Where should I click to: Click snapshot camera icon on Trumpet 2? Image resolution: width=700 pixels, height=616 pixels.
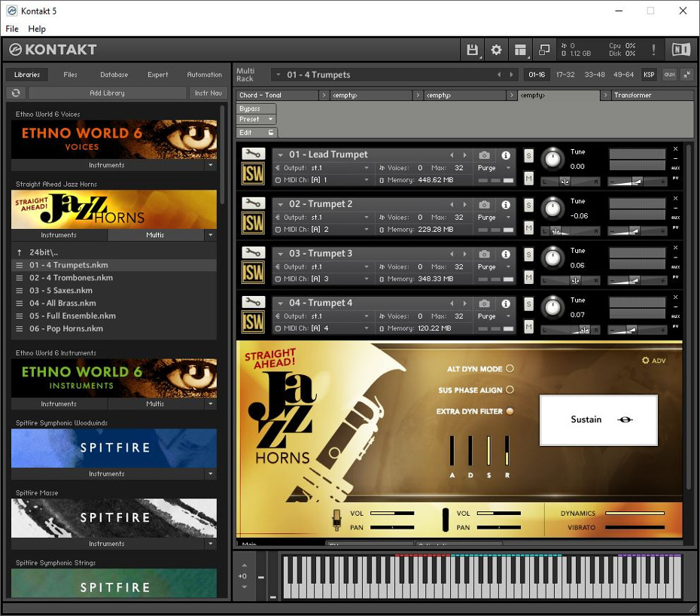point(485,205)
